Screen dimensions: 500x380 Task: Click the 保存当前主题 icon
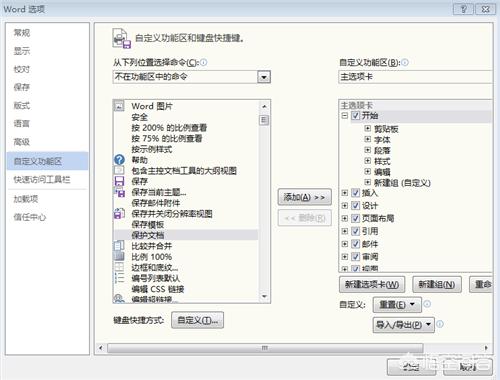[x=119, y=192]
